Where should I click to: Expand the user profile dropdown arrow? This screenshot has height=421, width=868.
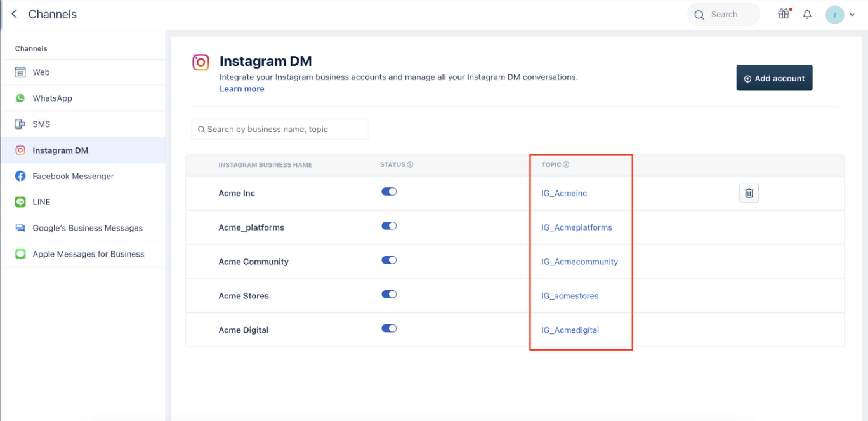(852, 15)
